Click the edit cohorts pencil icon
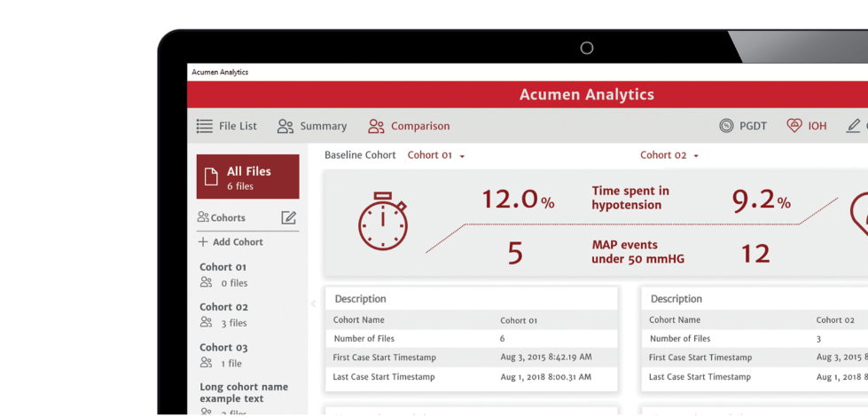This screenshot has width=868, height=417. click(288, 217)
